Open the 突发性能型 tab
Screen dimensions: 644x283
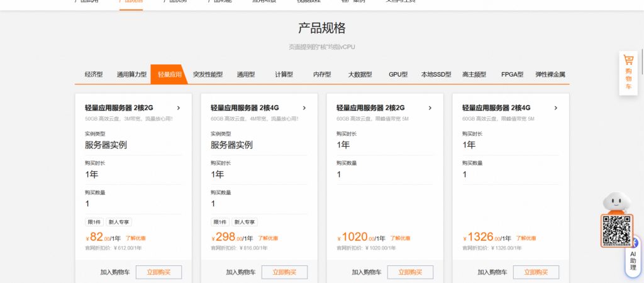tap(208, 74)
